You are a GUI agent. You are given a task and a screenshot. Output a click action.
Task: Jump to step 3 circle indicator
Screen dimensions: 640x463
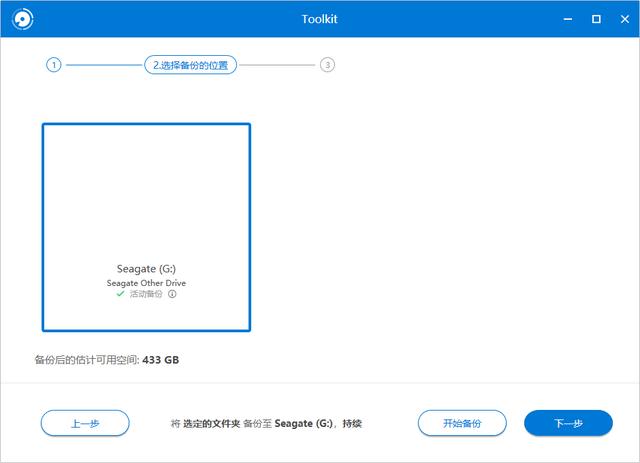click(x=327, y=65)
